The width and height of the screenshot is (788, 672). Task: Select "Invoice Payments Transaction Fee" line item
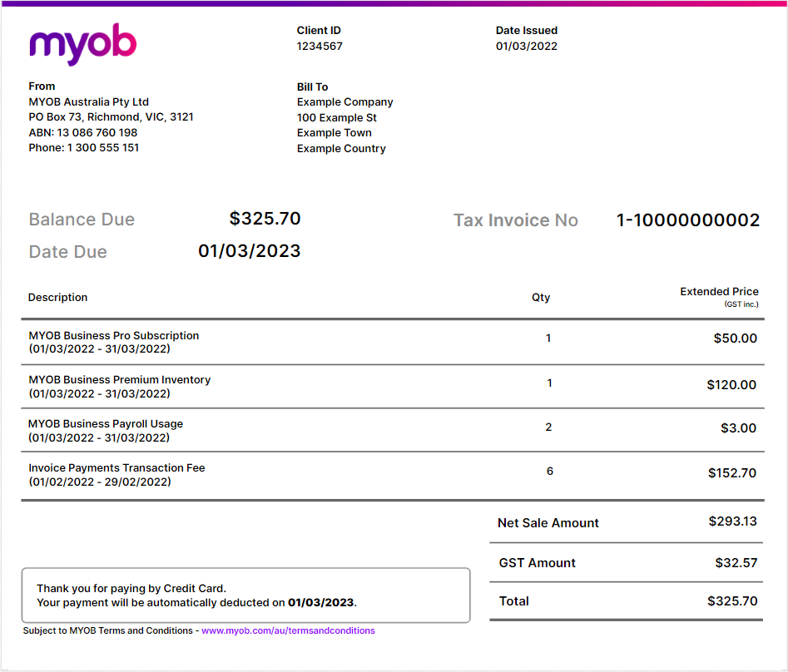pyautogui.click(x=116, y=468)
